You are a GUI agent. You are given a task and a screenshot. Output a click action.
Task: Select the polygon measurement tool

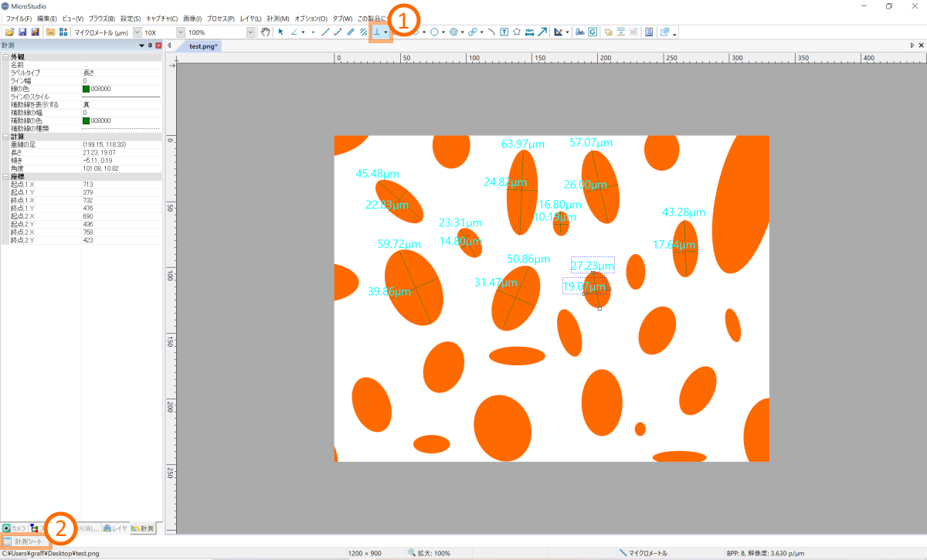516,32
